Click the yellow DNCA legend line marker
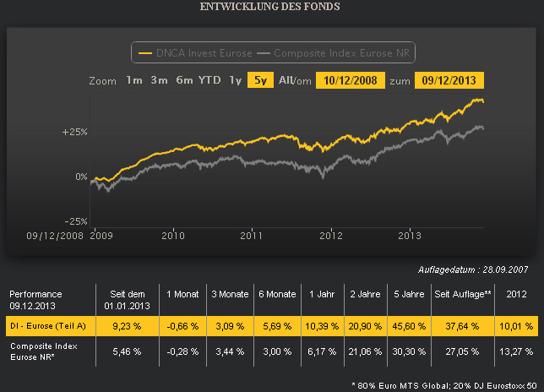The image size is (544, 392). coord(145,53)
